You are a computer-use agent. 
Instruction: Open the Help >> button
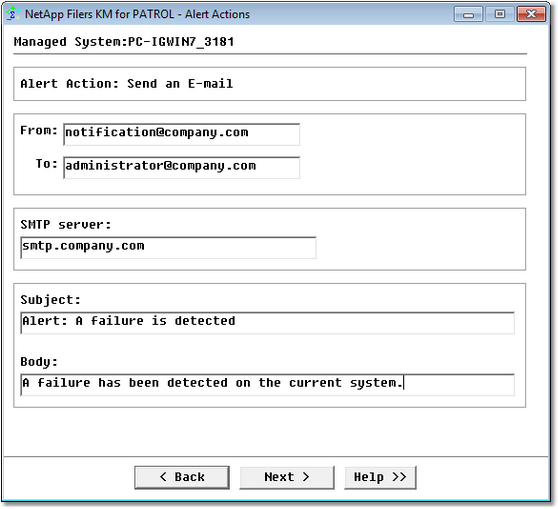[380, 477]
